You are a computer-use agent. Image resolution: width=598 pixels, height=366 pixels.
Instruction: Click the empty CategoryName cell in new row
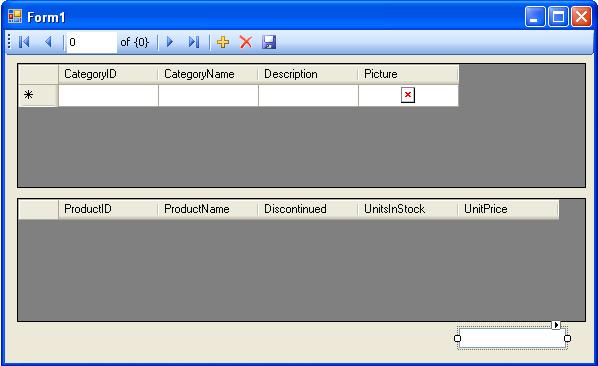click(208, 95)
